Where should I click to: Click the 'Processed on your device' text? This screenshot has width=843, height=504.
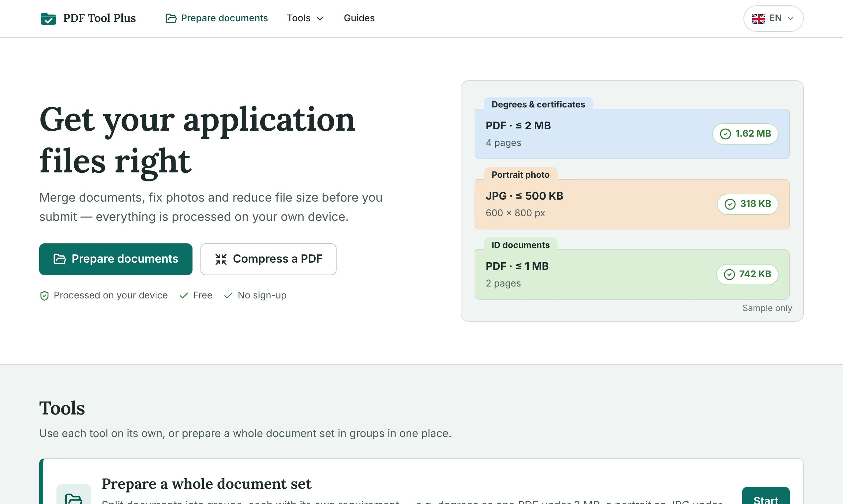(111, 295)
